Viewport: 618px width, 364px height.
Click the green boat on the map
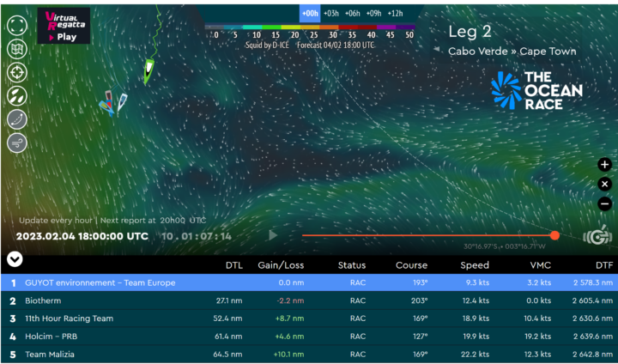[x=148, y=71]
